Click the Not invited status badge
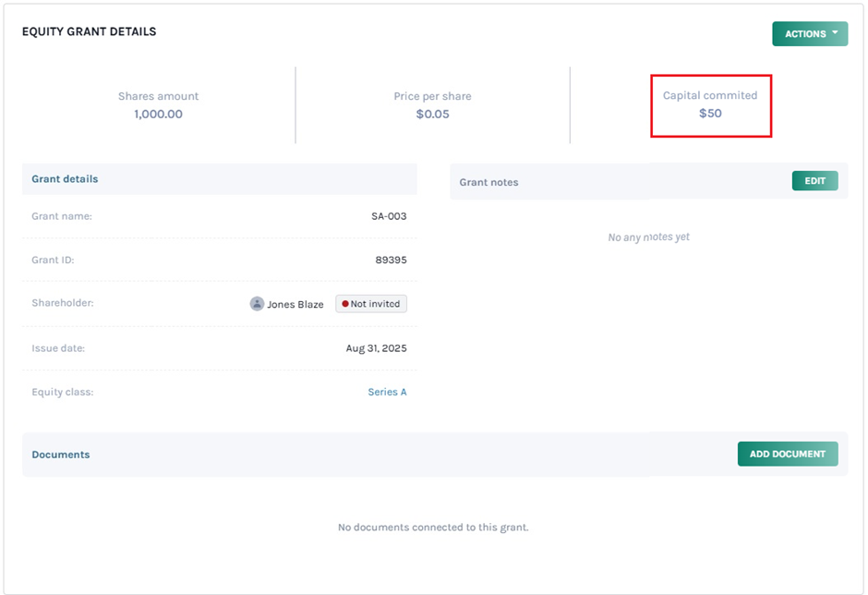 pos(371,304)
